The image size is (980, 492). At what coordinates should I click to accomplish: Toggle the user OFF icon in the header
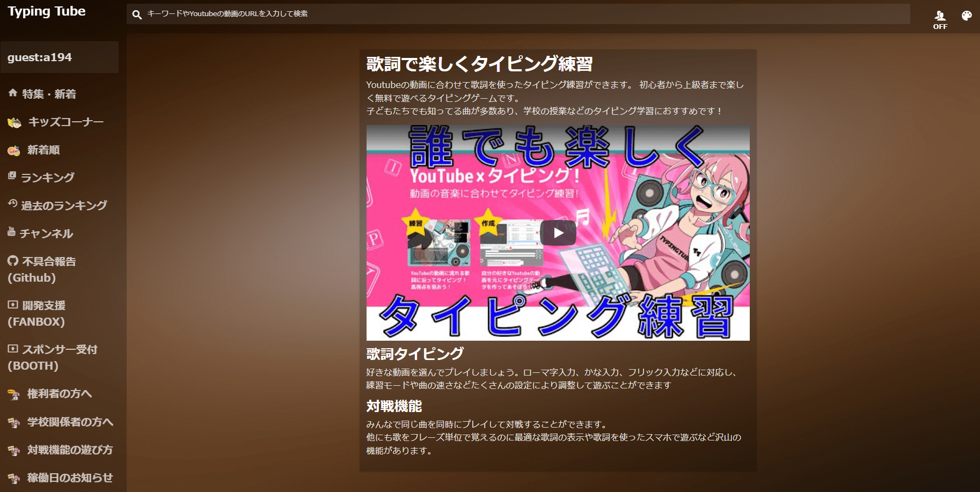click(940, 20)
